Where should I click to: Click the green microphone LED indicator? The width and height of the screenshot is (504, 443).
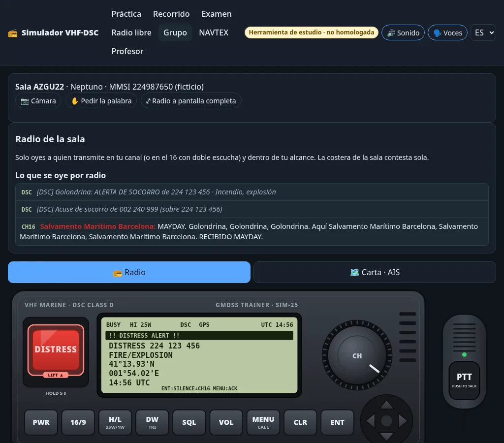pos(464,354)
